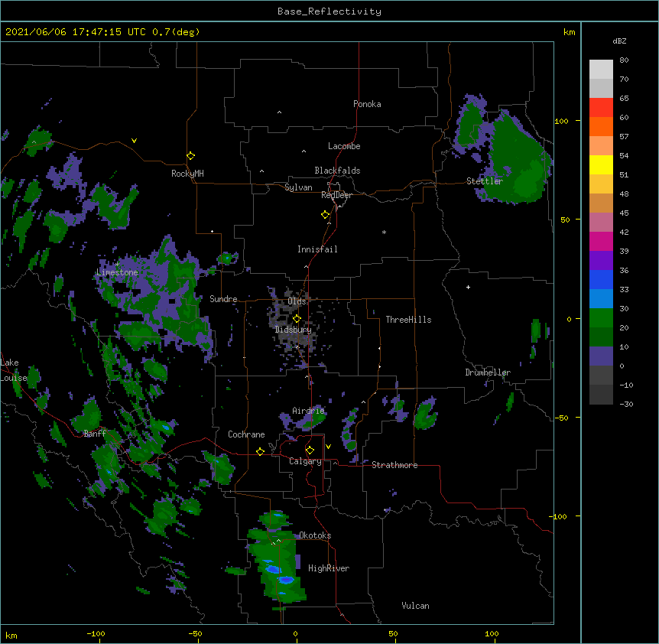This screenshot has width=659, height=644.
Task: Click the large green echo east of Stettler
Action: click(x=517, y=160)
